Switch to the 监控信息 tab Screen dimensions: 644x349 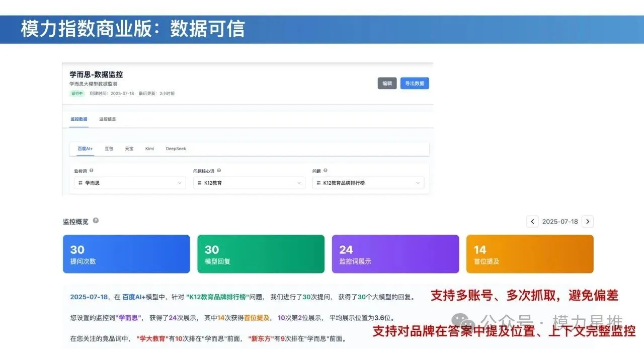coord(108,120)
